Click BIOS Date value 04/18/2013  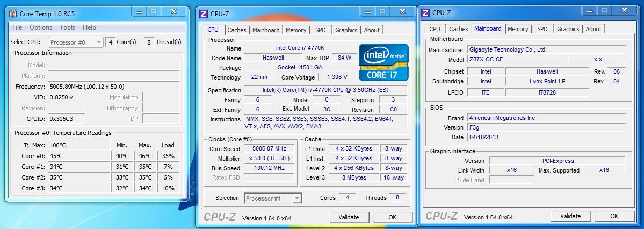coord(546,137)
